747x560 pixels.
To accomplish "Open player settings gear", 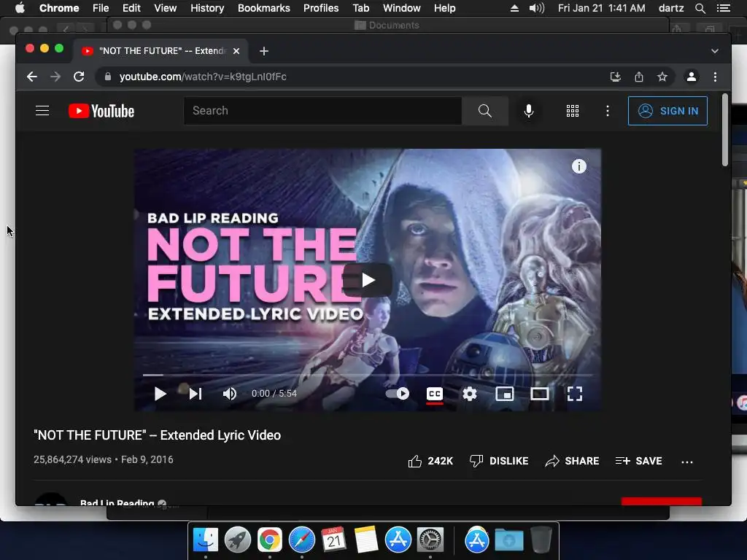I will tap(470, 394).
